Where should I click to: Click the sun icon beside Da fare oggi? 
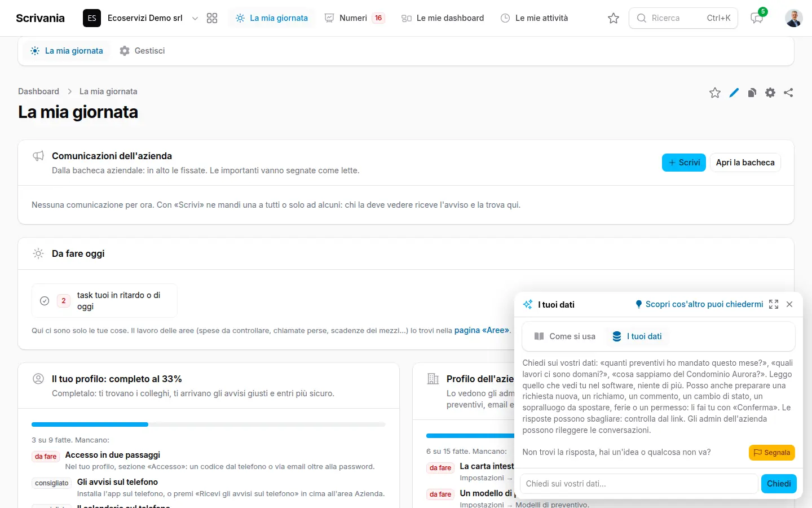coord(38,253)
